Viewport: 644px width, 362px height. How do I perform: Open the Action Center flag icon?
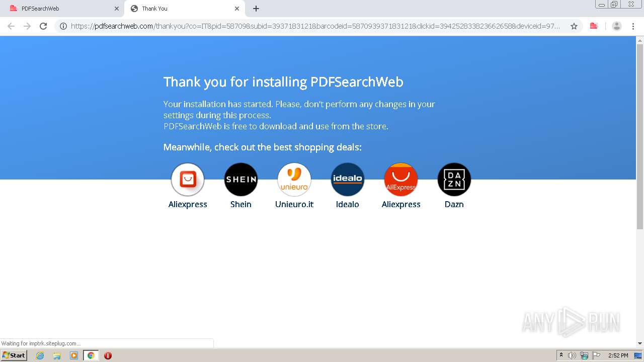(596, 355)
